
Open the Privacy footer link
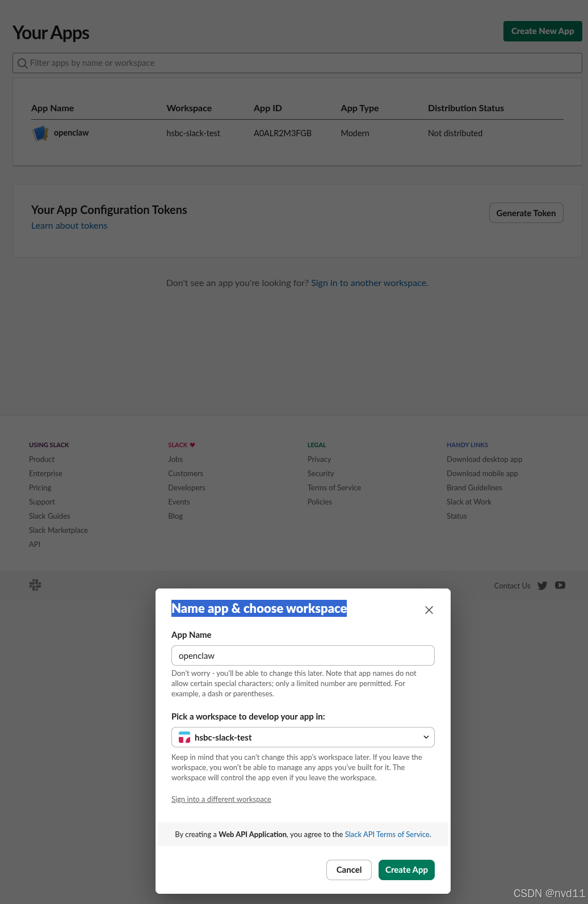click(319, 459)
